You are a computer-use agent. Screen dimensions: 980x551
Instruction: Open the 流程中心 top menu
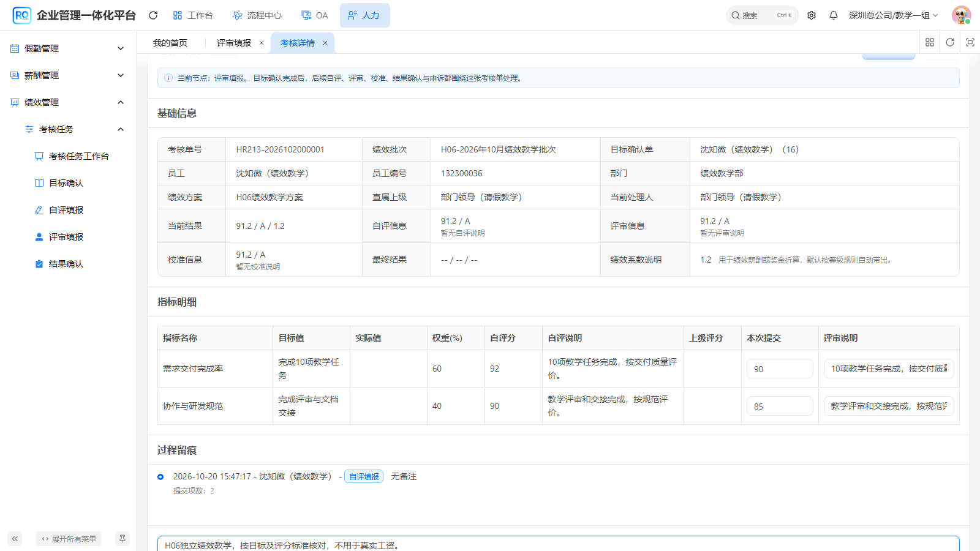click(x=257, y=15)
